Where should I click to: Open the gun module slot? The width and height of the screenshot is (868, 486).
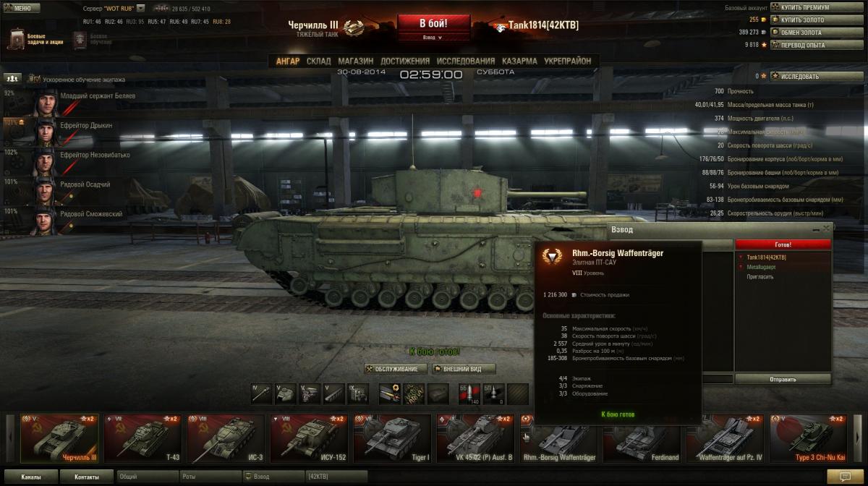pos(262,393)
